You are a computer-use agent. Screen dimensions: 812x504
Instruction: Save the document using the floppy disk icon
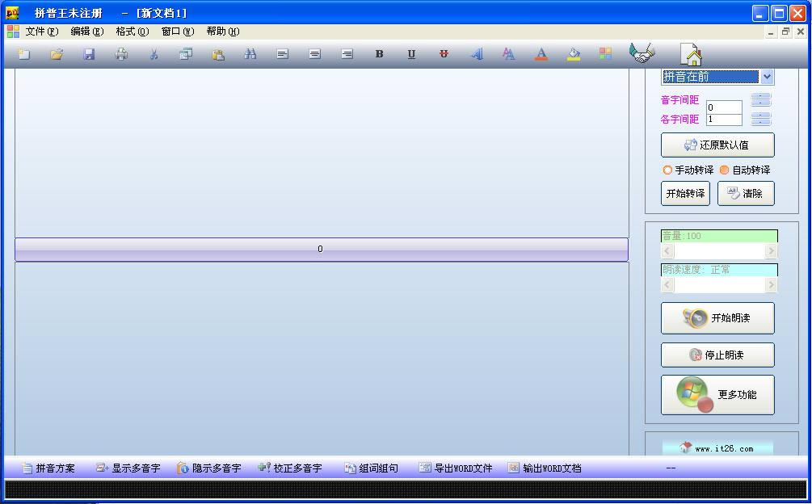coord(89,54)
